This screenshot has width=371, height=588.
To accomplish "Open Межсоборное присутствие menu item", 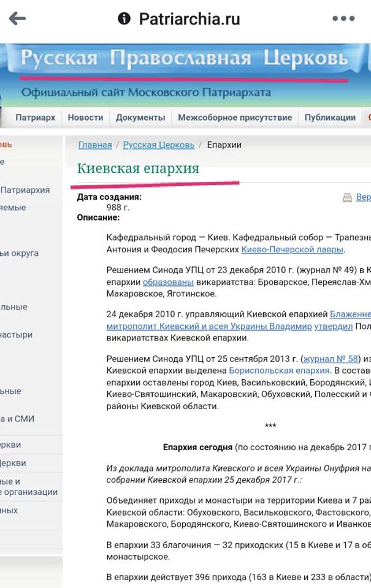I will (x=235, y=118).
